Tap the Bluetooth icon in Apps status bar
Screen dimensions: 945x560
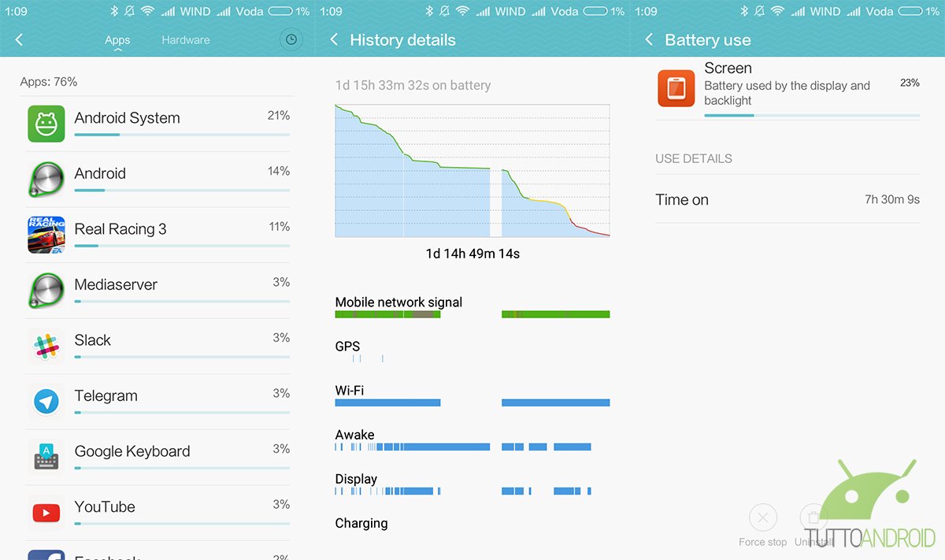114,11
